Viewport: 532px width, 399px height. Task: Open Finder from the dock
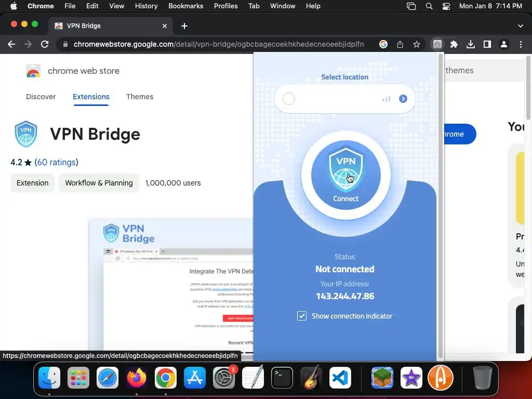(x=49, y=378)
